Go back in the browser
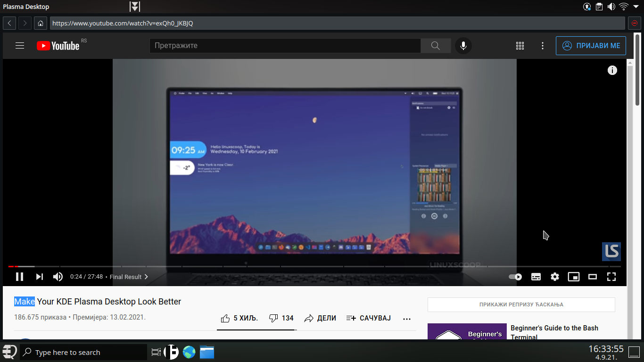This screenshot has width=644, height=362. pyautogui.click(x=9, y=23)
